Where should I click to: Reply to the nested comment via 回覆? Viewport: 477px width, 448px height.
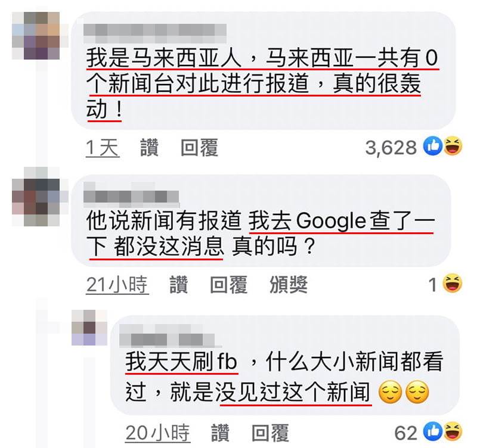(x=271, y=433)
